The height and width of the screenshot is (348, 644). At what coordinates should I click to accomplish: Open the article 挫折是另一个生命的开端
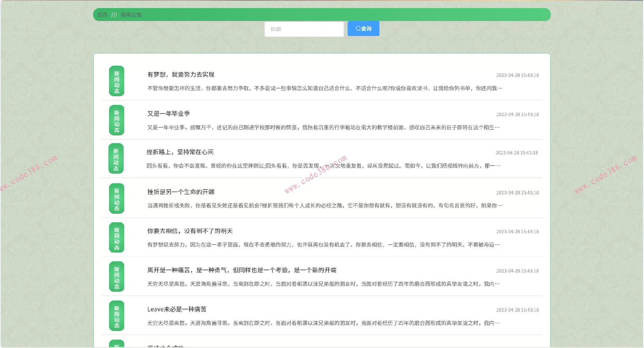(181, 192)
